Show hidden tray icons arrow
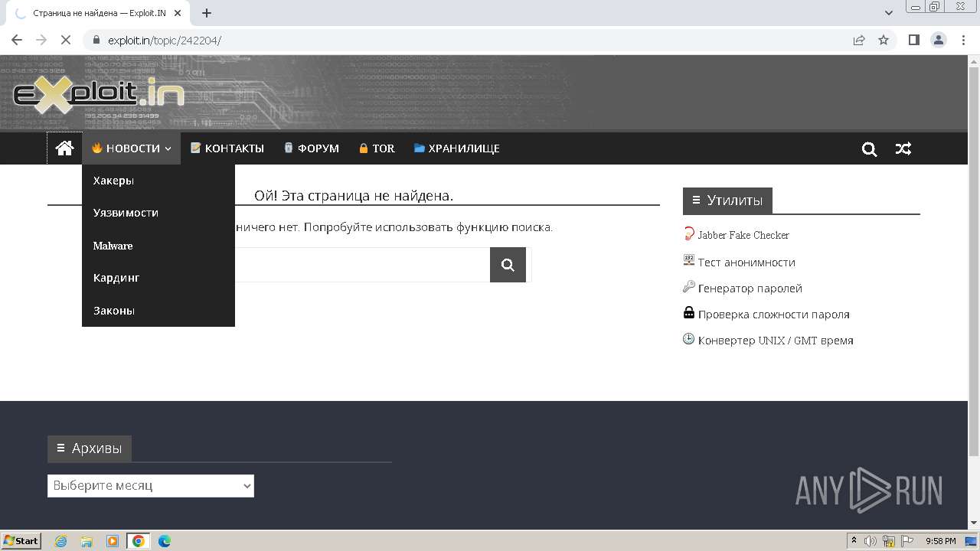 point(854,541)
